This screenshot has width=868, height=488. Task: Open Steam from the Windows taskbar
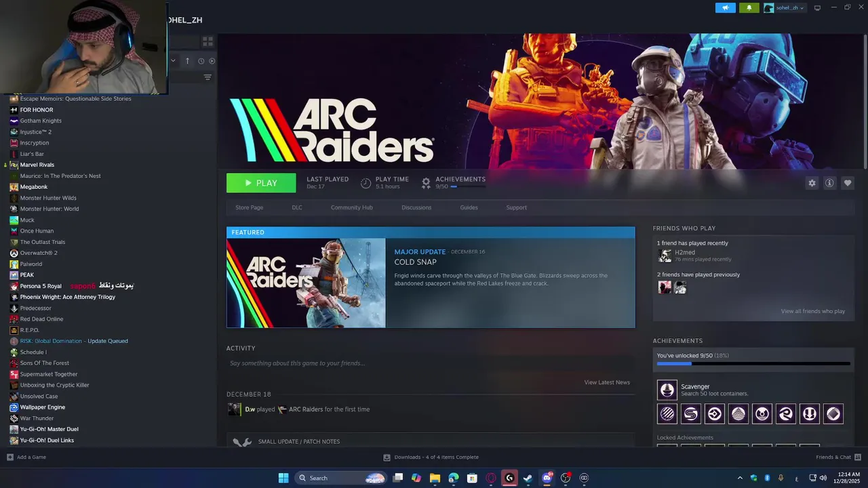coord(528,478)
